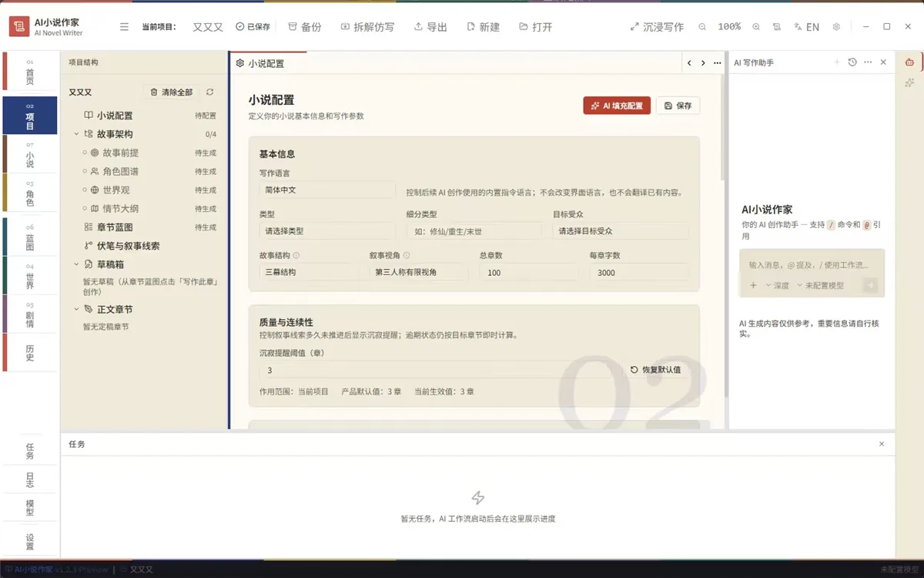Viewport: 924px width, 578px height.
Task: Open AI assistant chat history icon
Action: pos(852,62)
